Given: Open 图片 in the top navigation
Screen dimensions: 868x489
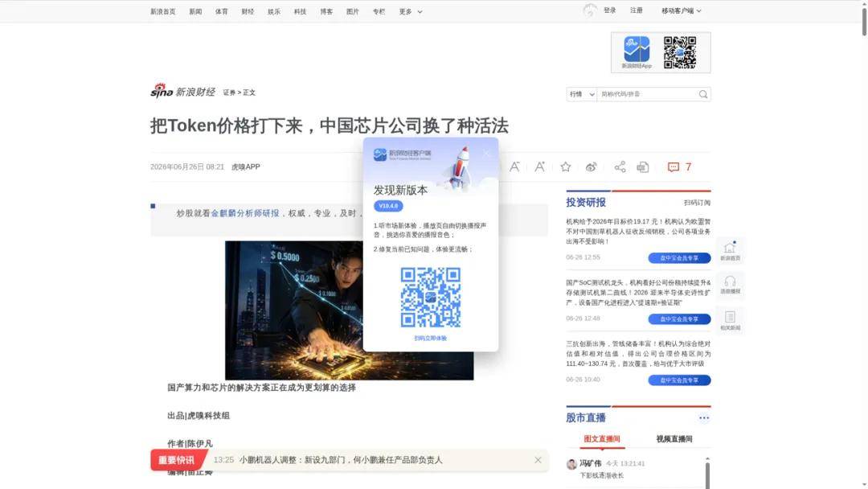Looking at the screenshot, I should [x=353, y=11].
